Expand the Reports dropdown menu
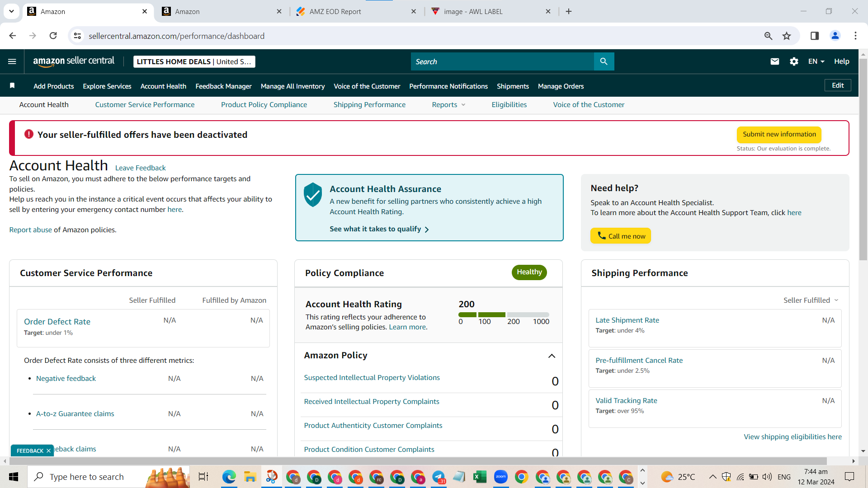 pyautogui.click(x=448, y=105)
